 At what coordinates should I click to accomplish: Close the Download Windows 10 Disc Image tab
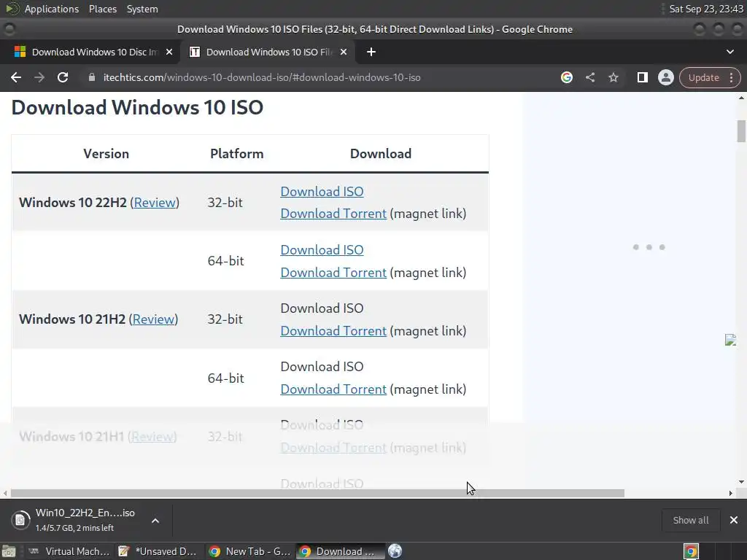pyautogui.click(x=169, y=52)
